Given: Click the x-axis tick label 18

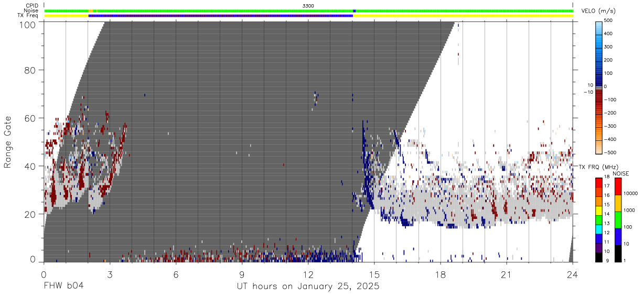Looking at the screenshot, I should (x=441, y=274).
